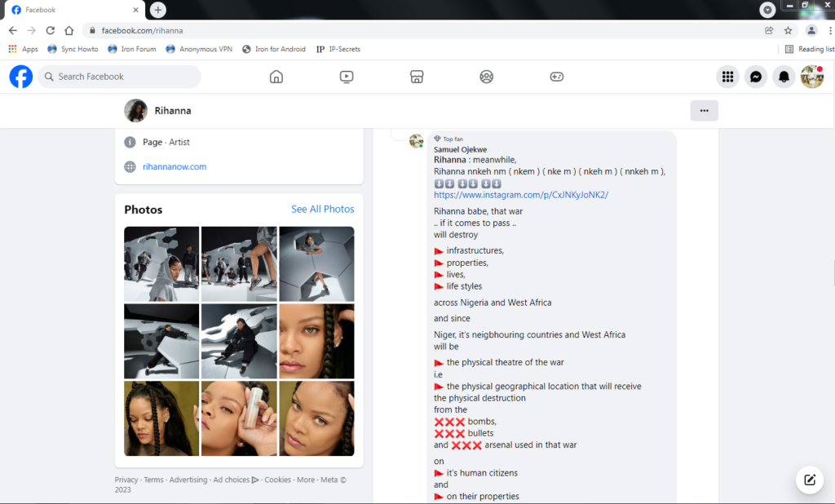Open the account profile picture menu
This screenshot has width=835, height=504.
tap(812, 77)
